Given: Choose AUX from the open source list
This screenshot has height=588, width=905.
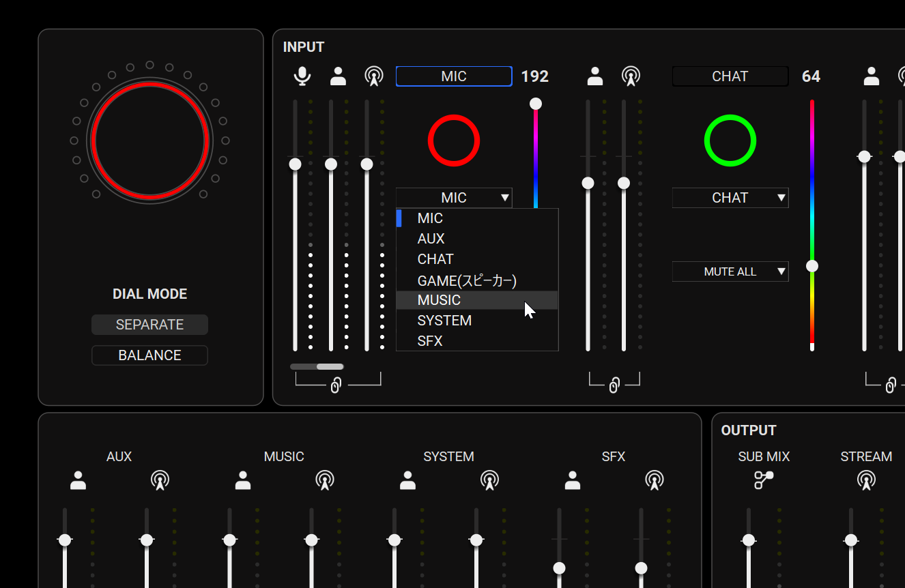Looking at the screenshot, I should 477,239.
